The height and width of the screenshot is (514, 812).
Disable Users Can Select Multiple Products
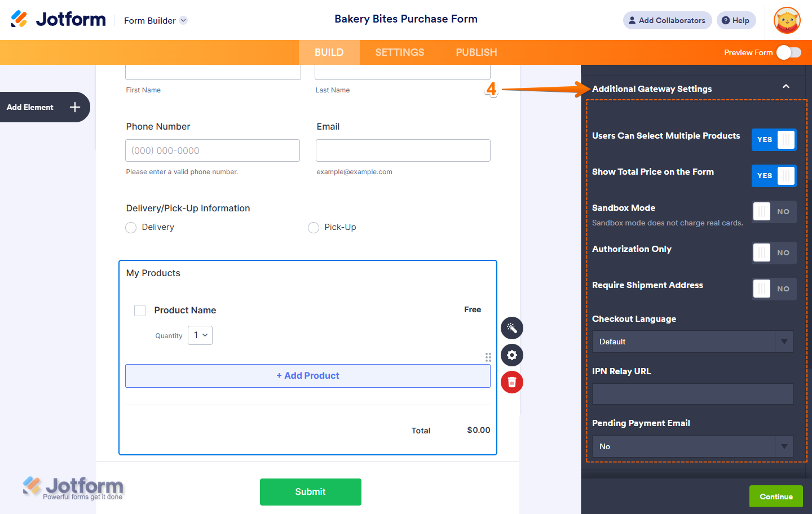pyautogui.click(x=774, y=140)
